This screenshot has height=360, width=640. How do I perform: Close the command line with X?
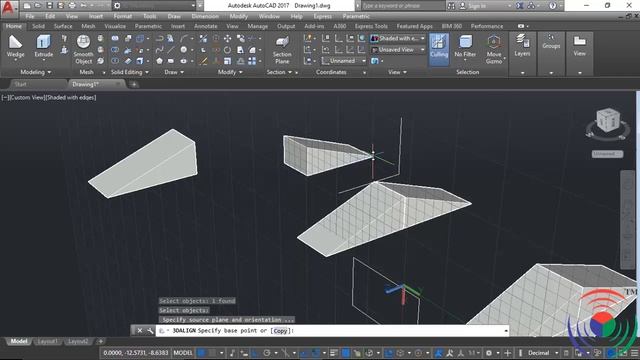140,331
